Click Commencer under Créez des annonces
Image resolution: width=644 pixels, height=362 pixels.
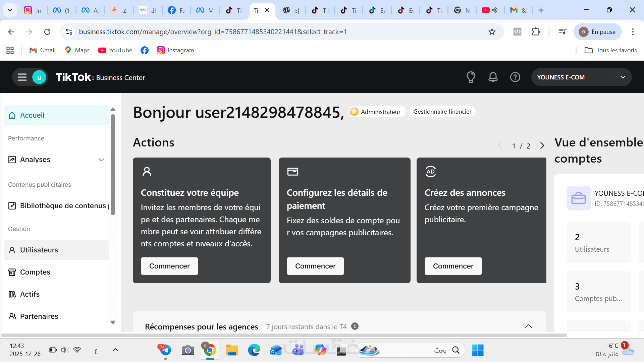click(453, 266)
